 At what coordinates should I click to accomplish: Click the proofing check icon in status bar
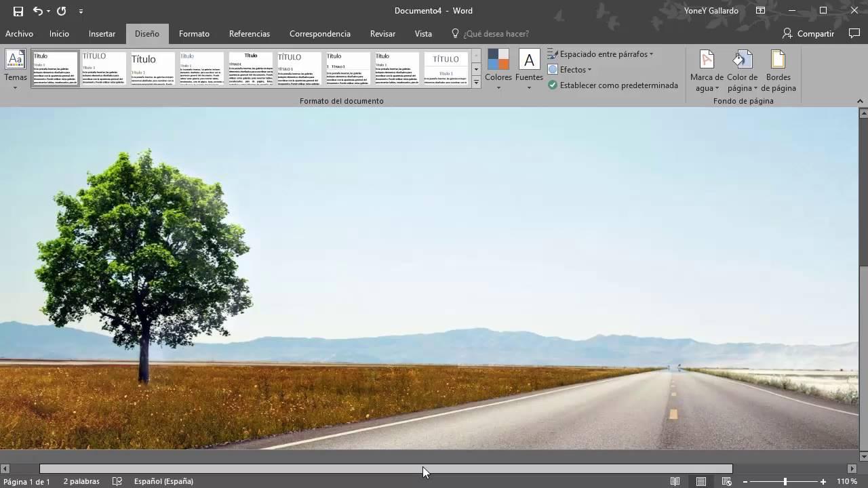click(117, 481)
